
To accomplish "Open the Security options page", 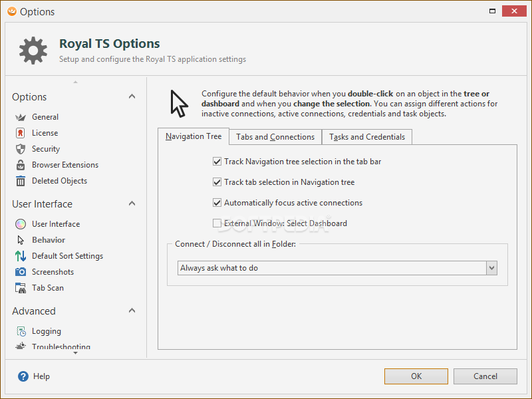I will tap(46, 149).
